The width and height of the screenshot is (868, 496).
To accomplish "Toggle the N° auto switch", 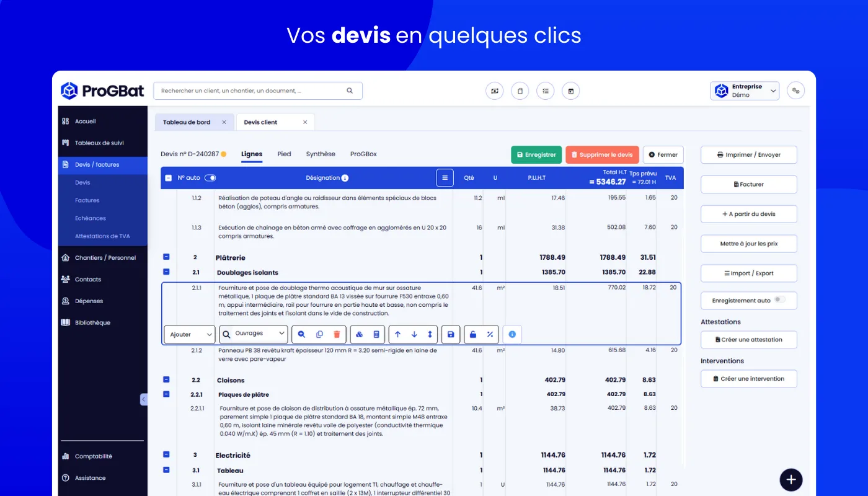I will click(210, 178).
